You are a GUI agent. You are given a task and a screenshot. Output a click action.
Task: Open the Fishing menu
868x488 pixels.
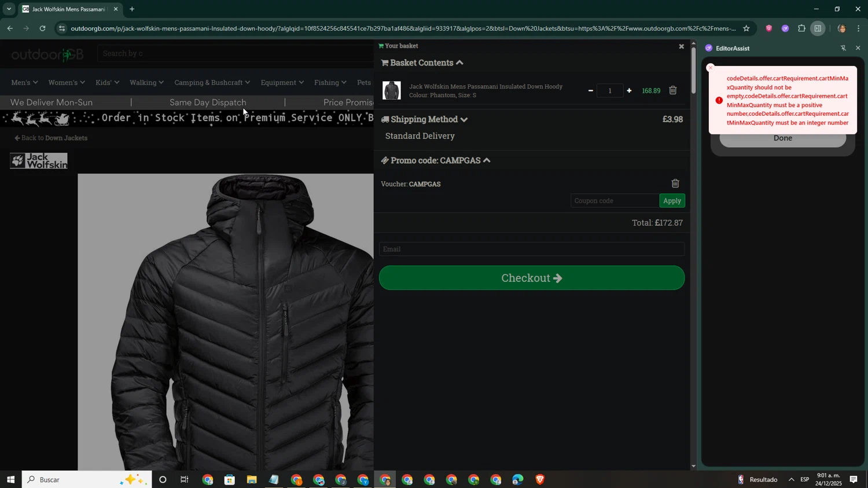coord(330,82)
